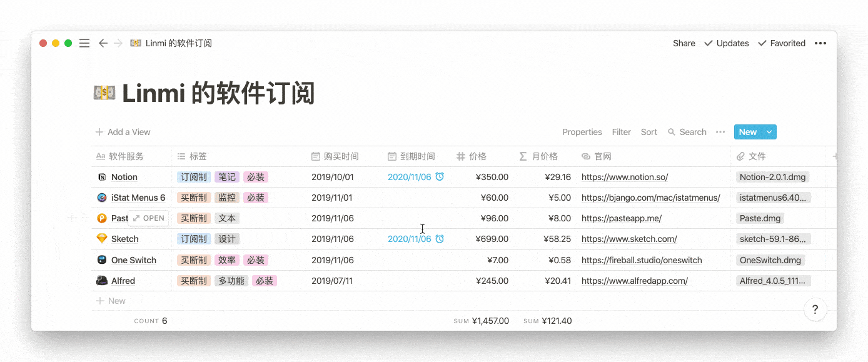
Task: Click the money emoji page icon beside title
Action: (104, 93)
